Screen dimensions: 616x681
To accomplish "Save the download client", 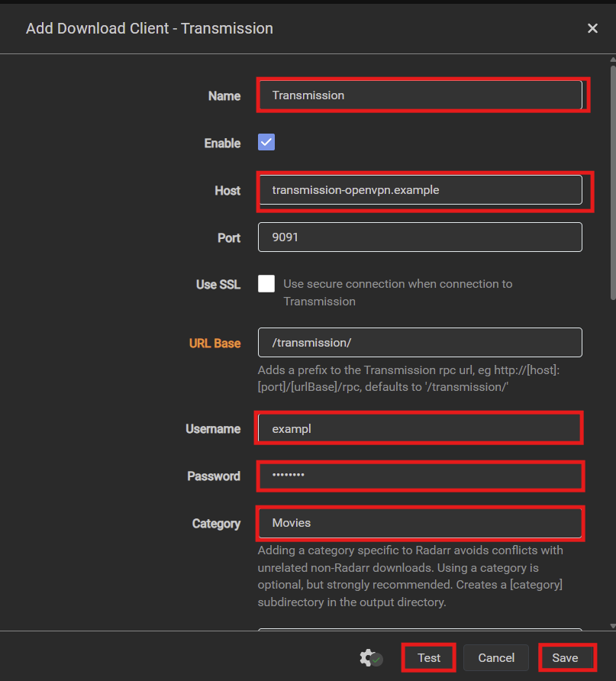I will (565, 657).
